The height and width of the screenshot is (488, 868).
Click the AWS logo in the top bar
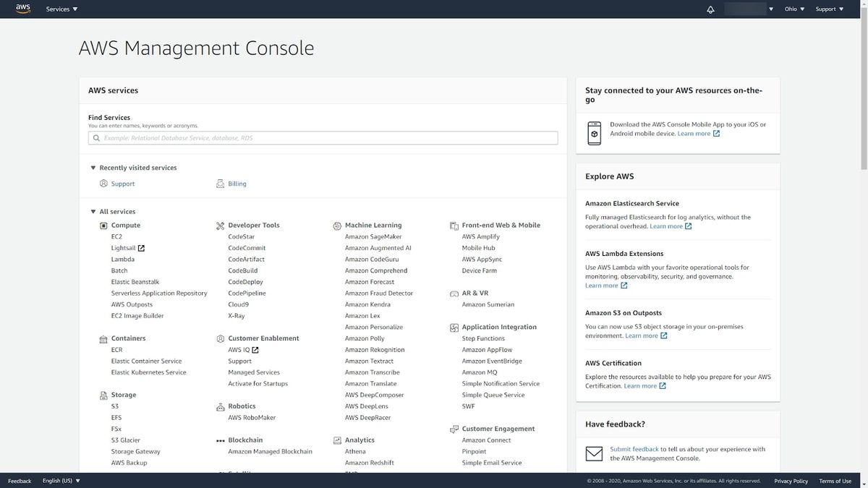click(x=22, y=8)
